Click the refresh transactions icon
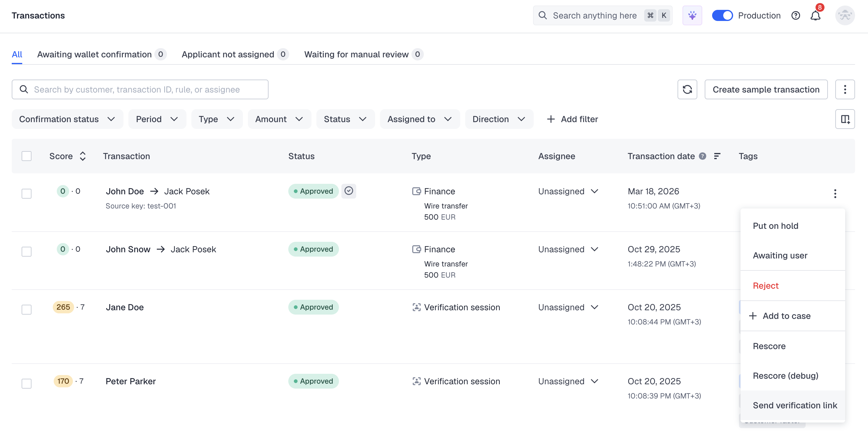The width and height of the screenshot is (868, 433). coord(687,89)
